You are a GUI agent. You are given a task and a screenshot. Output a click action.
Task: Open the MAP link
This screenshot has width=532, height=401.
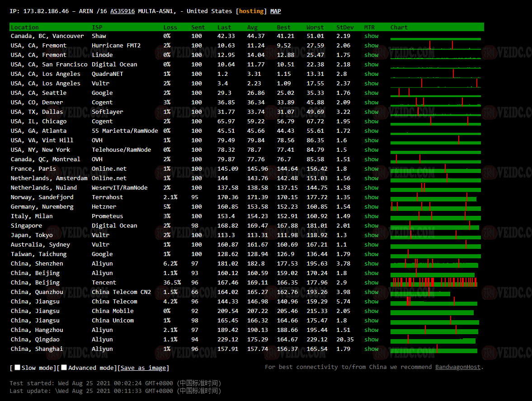pyautogui.click(x=275, y=11)
